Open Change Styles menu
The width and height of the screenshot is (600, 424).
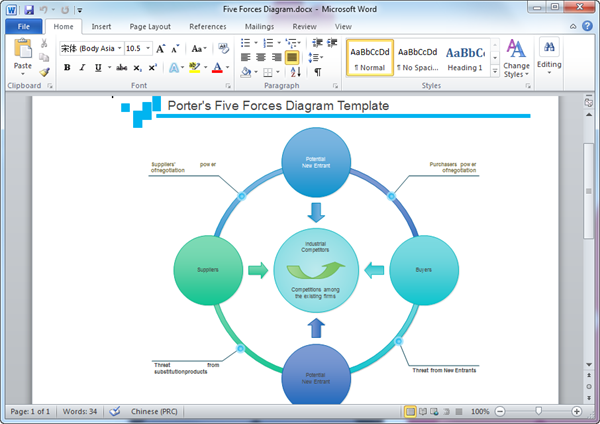click(516, 58)
